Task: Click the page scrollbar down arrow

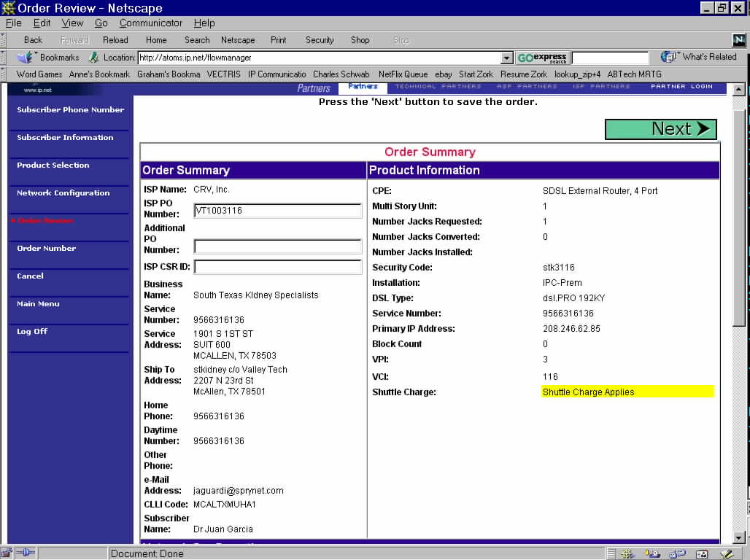Action: tap(739, 537)
